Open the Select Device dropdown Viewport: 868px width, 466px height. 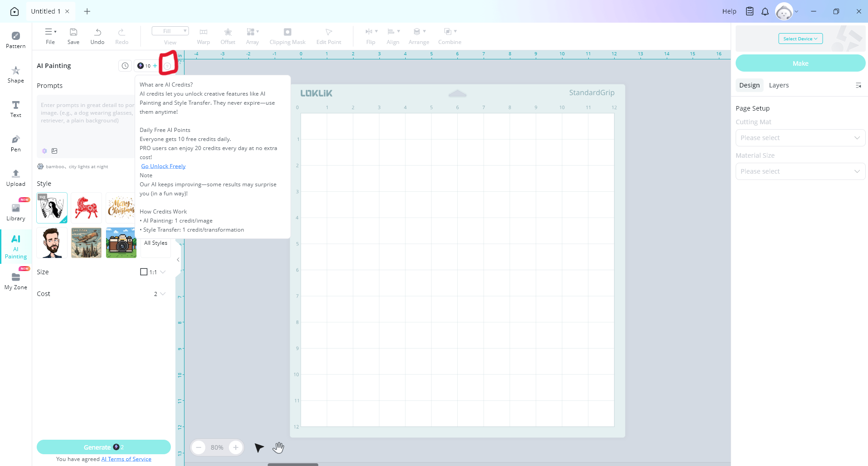pyautogui.click(x=800, y=39)
